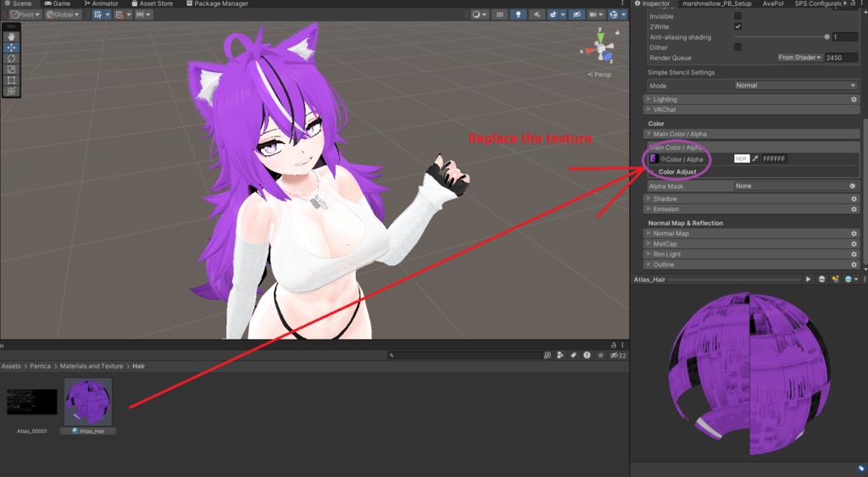Select the combined Transform tool
The image size is (868, 477).
11,92
